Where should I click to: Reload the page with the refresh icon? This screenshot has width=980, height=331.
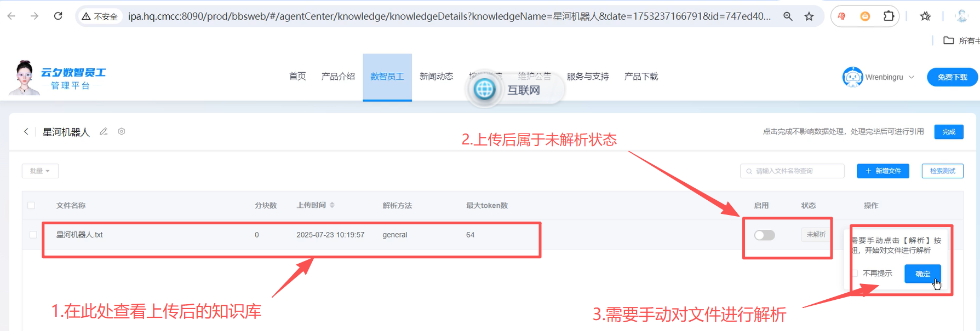click(x=58, y=16)
